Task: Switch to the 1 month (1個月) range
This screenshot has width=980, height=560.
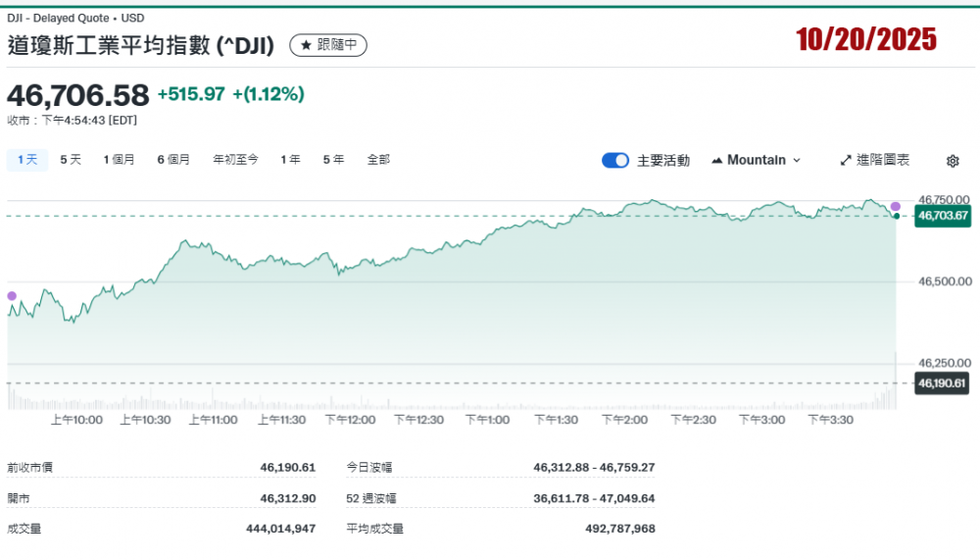Action: pos(119,159)
